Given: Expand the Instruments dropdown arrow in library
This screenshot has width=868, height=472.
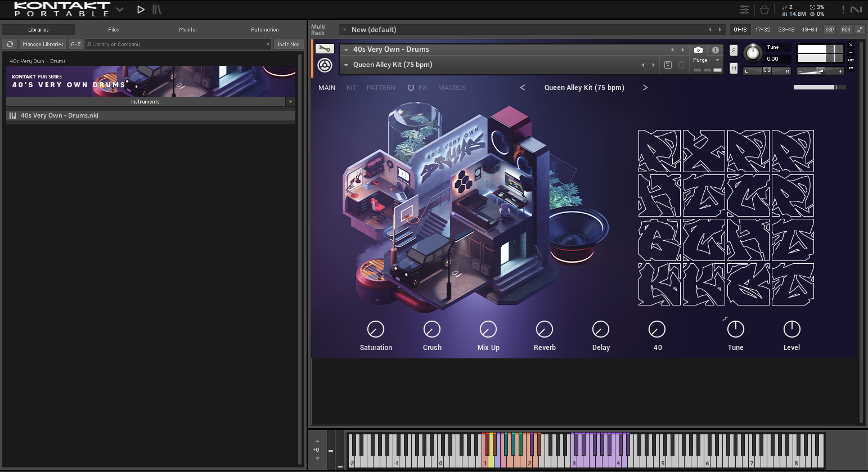Looking at the screenshot, I should click(x=290, y=102).
